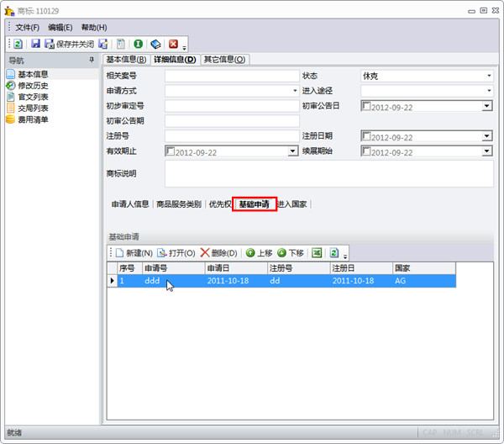Image resolution: width=504 pixels, height=444 pixels.
Task: Open the 文件(F) menu
Action: pyautogui.click(x=28, y=28)
